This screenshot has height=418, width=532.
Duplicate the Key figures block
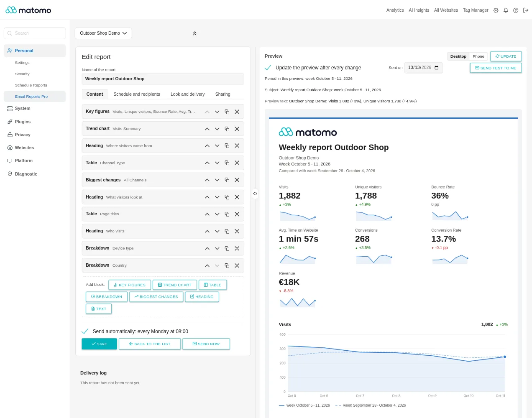(x=227, y=112)
